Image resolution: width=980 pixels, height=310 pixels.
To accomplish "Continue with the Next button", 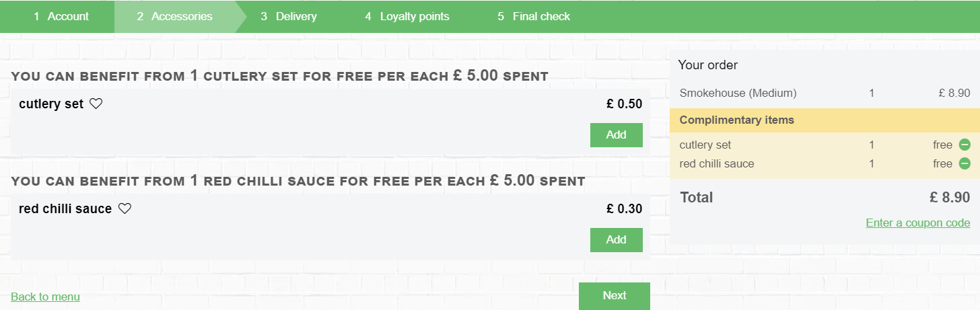I will pos(614,296).
